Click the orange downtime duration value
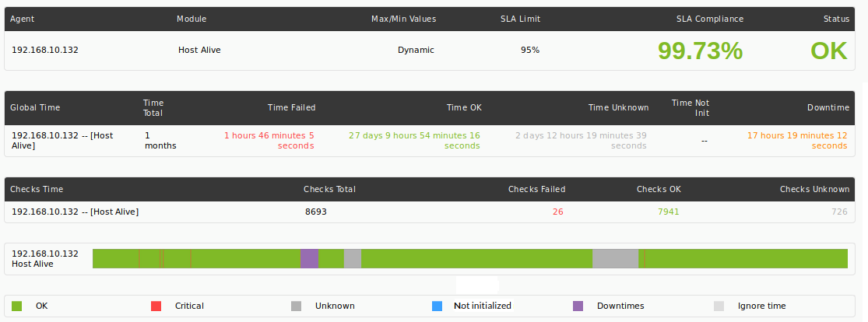The height and width of the screenshot is (322, 868). (796, 141)
